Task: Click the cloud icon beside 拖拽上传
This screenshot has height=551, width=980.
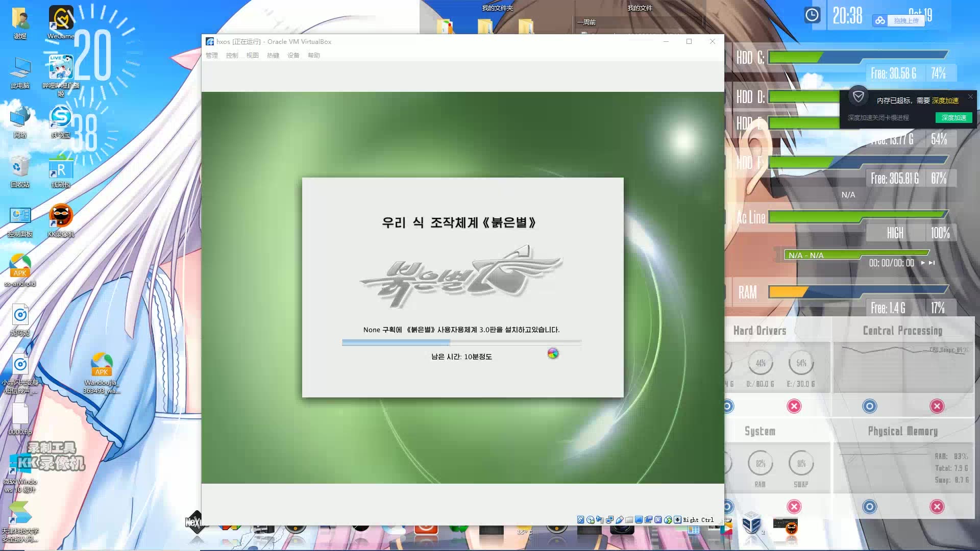Action: point(880,21)
